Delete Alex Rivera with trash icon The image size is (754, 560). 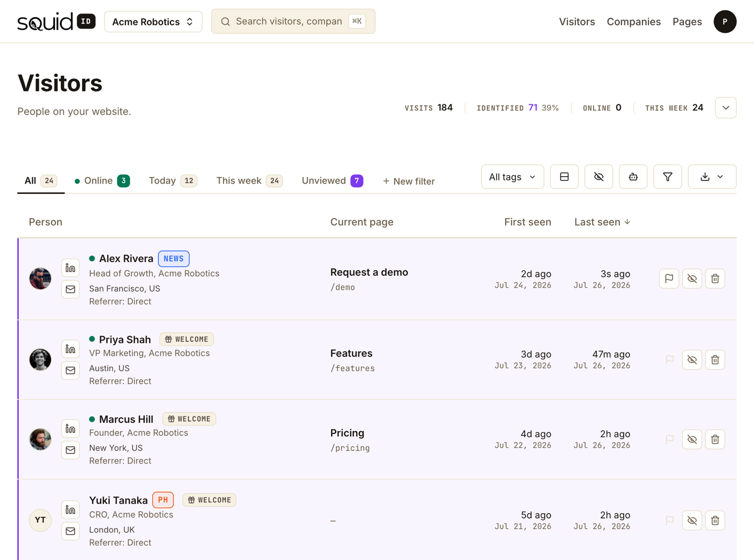click(x=715, y=278)
